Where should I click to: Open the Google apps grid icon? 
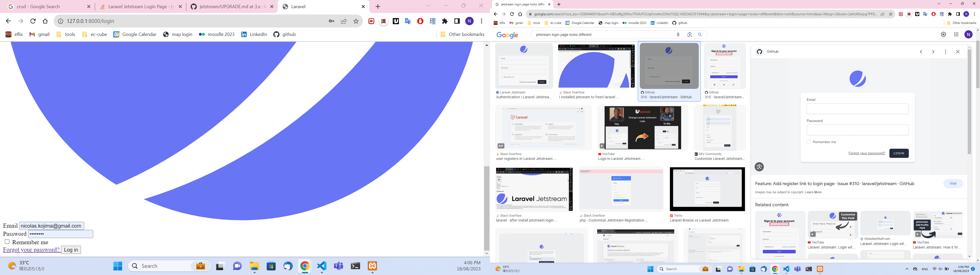tap(956, 35)
